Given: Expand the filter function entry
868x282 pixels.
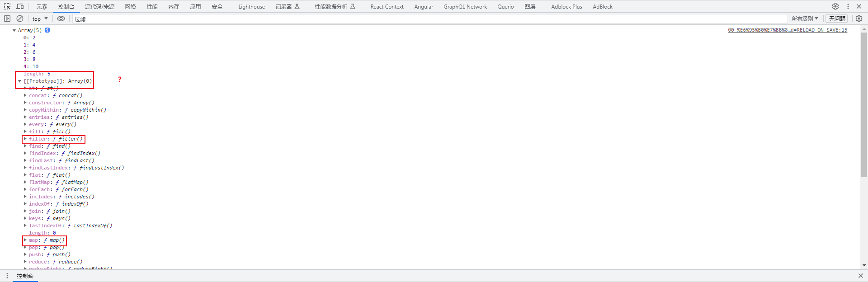Looking at the screenshot, I should point(25,139).
